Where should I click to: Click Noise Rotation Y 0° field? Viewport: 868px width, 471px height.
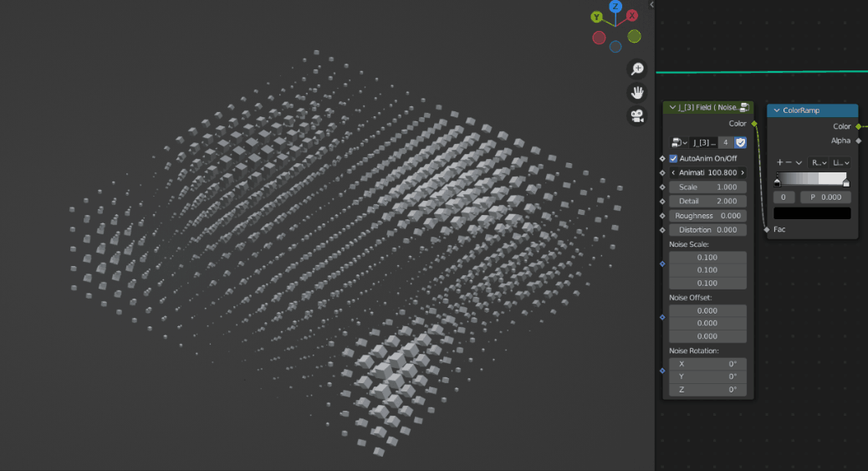(708, 376)
